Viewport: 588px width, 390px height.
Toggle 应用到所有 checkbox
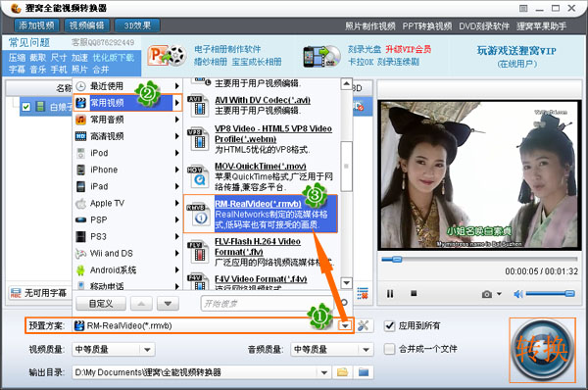pos(390,325)
